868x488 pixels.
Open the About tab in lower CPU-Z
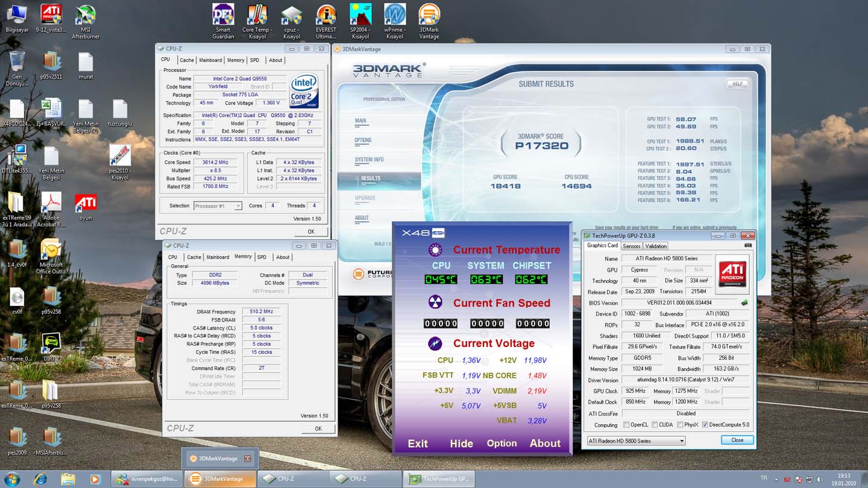283,257
